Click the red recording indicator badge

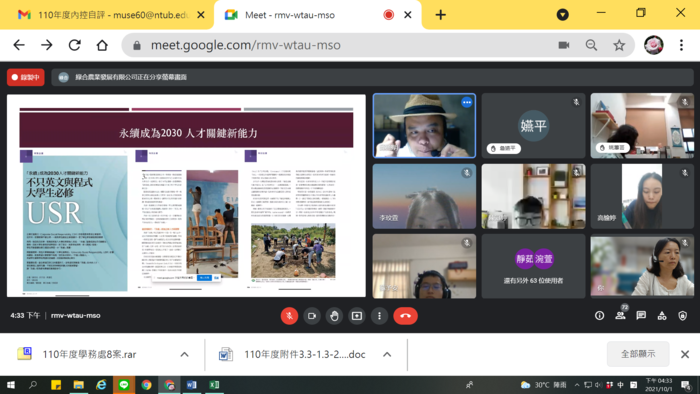click(26, 77)
